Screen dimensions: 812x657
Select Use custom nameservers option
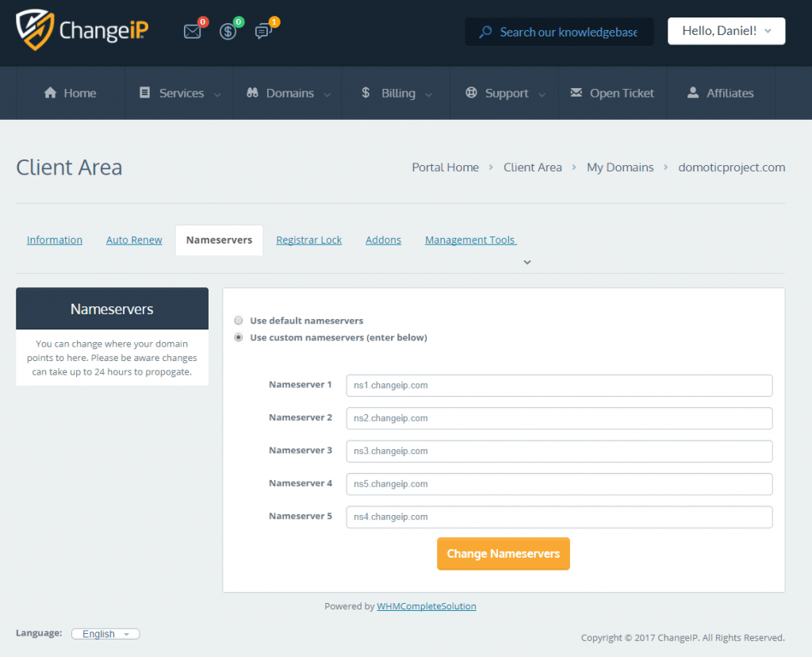click(239, 337)
